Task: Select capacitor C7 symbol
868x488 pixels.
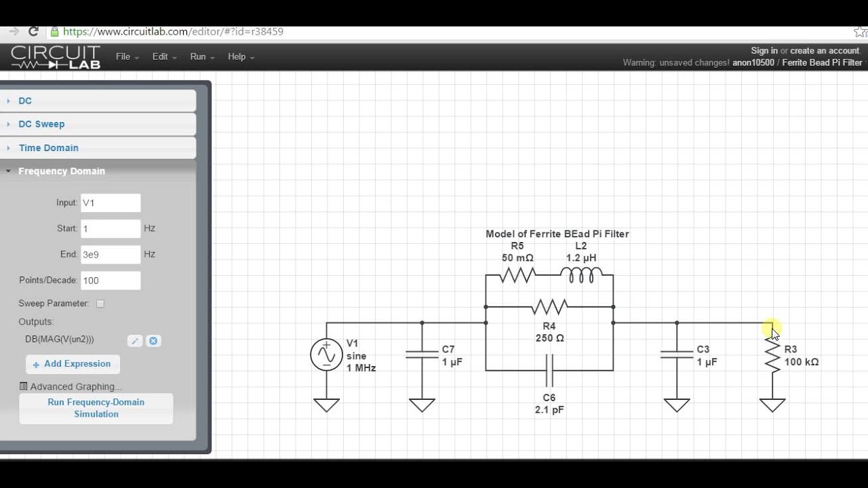Action: 422,354
